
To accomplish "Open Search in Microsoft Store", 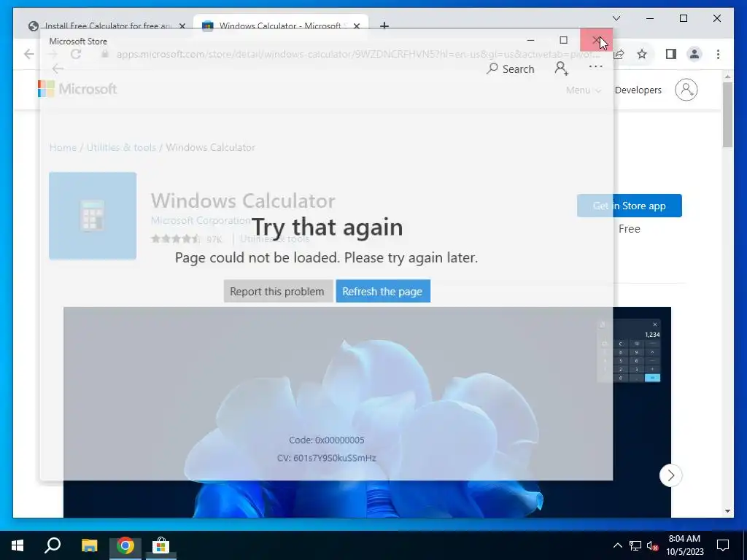I will 510,69.
